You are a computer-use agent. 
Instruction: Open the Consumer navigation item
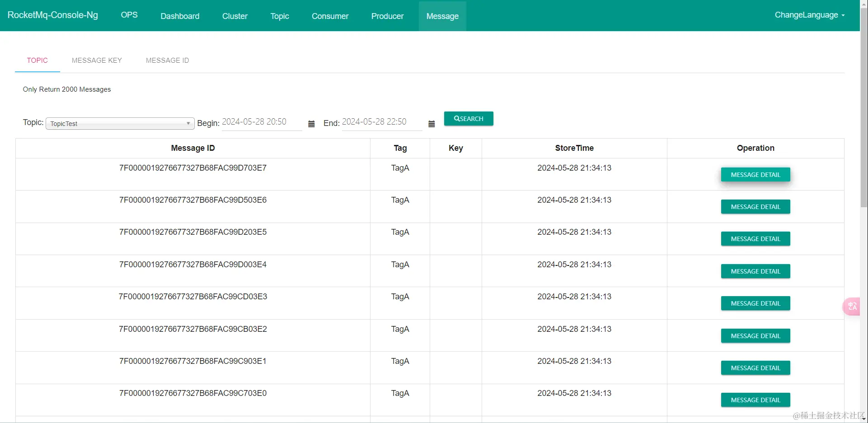click(x=330, y=16)
